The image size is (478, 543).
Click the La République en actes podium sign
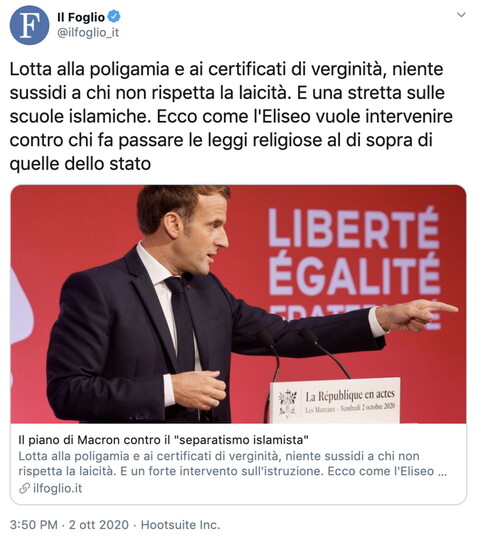point(335,401)
